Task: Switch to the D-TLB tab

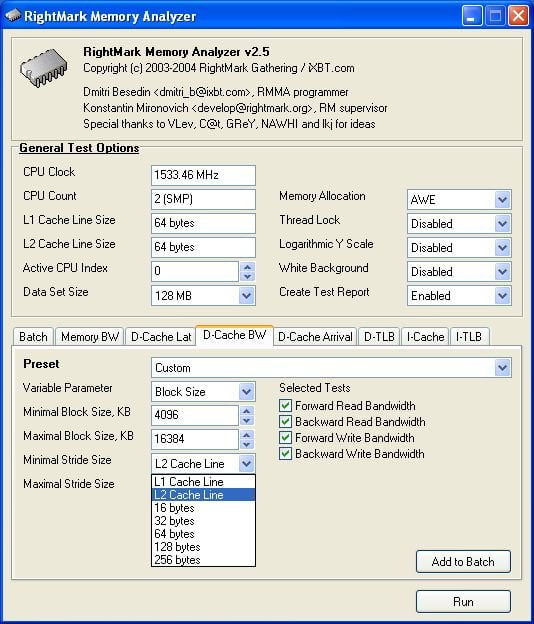Action: [x=379, y=337]
